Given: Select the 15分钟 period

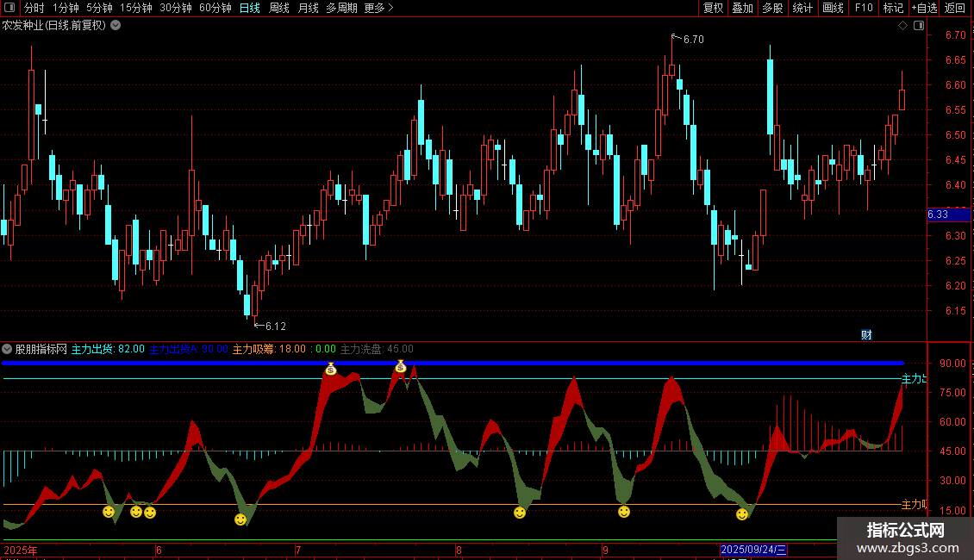Looking at the screenshot, I should (x=136, y=8).
